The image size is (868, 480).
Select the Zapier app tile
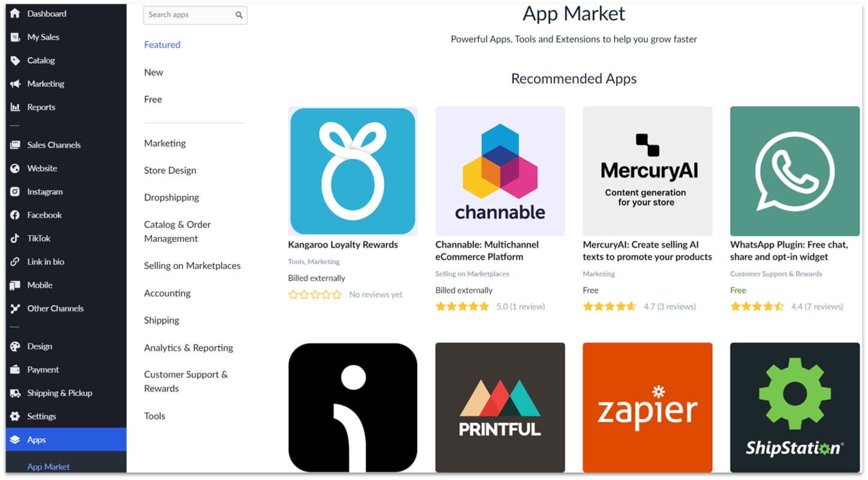(x=647, y=407)
